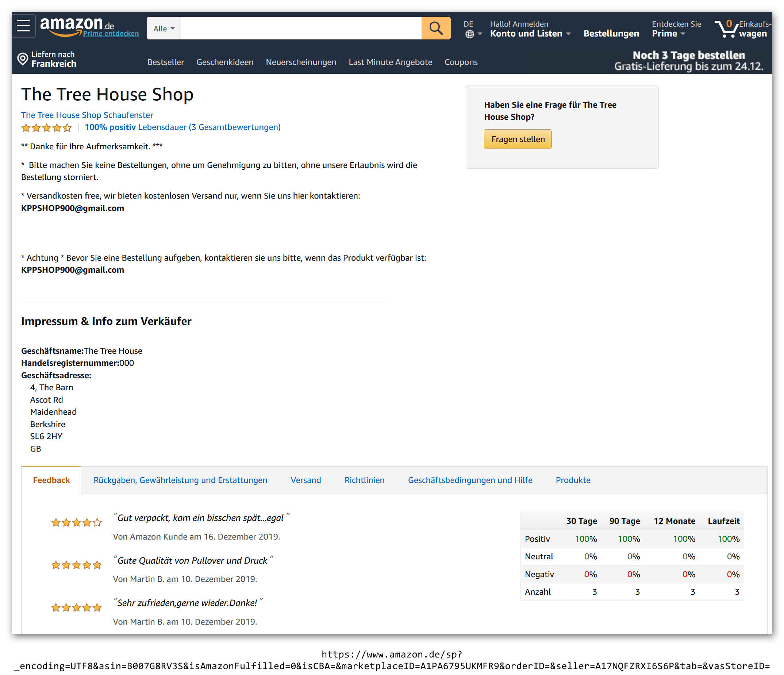Open 'Last Minute Angebote' link

pos(391,62)
